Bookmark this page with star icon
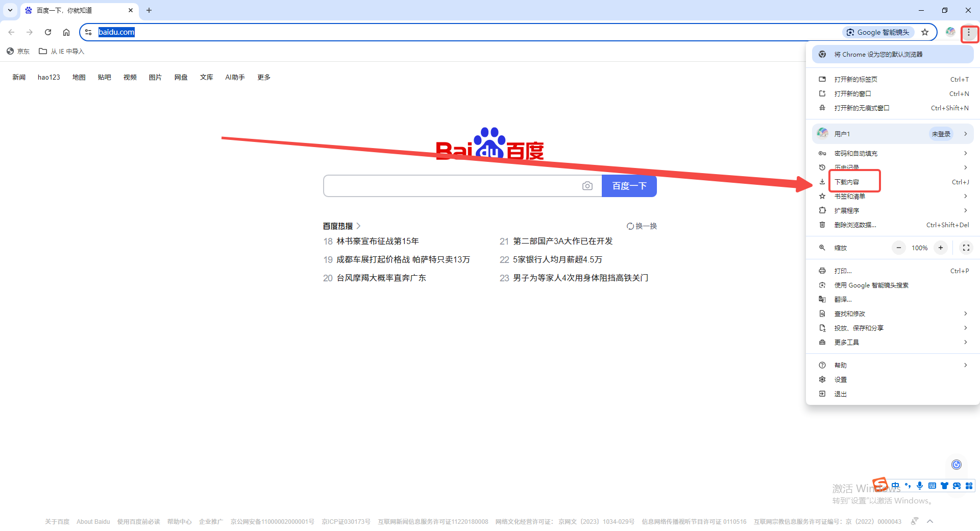980x531 pixels. [x=925, y=32]
